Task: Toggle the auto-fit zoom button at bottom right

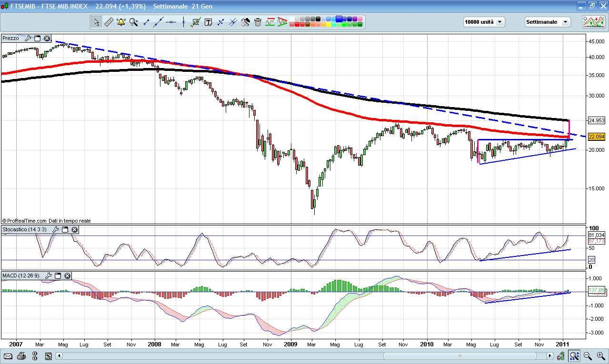Action: pyautogui.click(x=574, y=356)
